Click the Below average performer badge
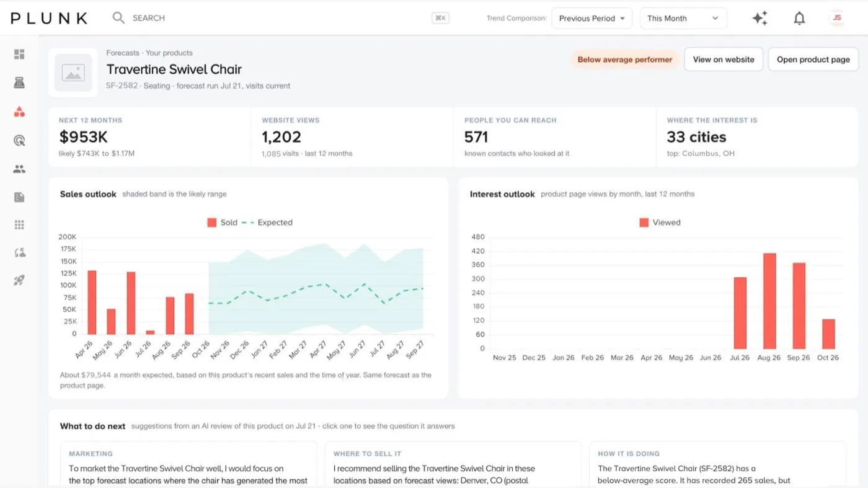The height and width of the screenshot is (488, 868). (625, 60)
